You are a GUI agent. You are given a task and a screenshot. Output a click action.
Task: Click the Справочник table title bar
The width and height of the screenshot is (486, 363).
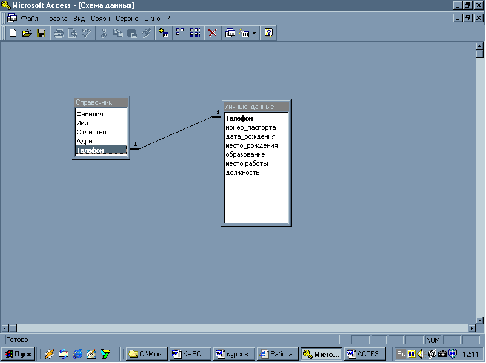coord(101,102)
